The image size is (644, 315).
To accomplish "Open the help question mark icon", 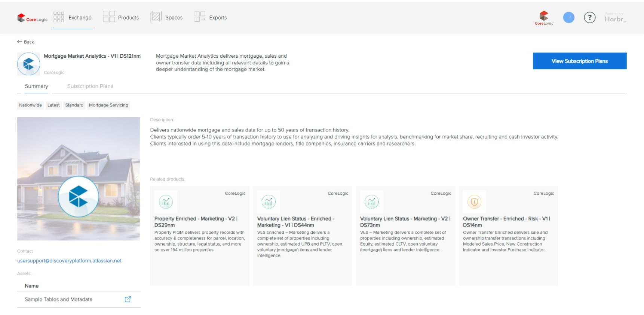I will (589, 18).
